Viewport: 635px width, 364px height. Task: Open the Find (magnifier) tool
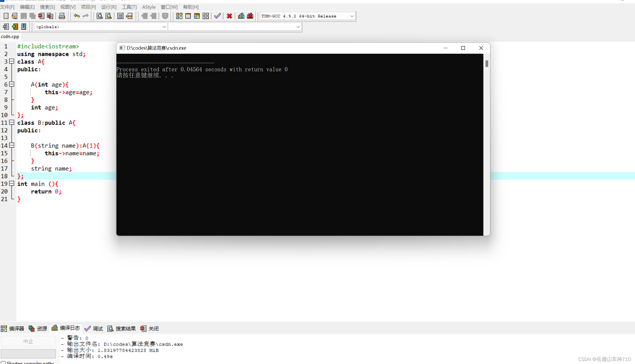99,16
